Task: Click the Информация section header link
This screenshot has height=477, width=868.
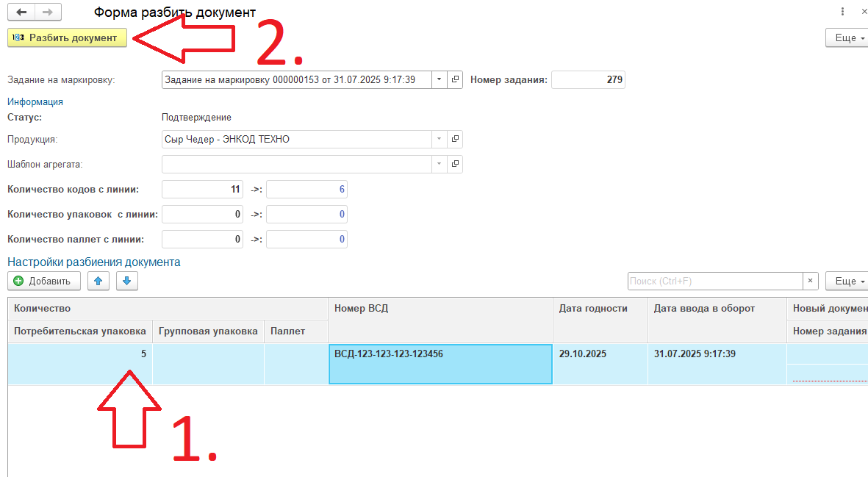Action: click(x=35, y=102)
